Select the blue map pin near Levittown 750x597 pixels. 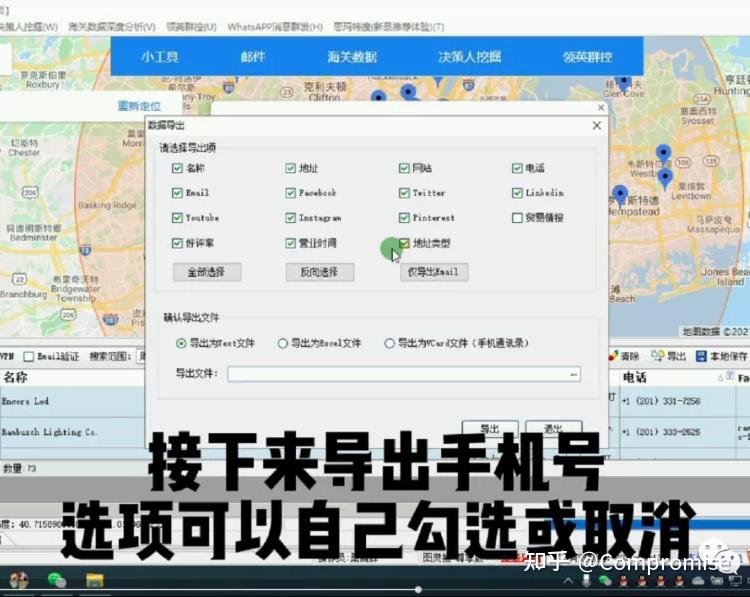pos(665,178)
